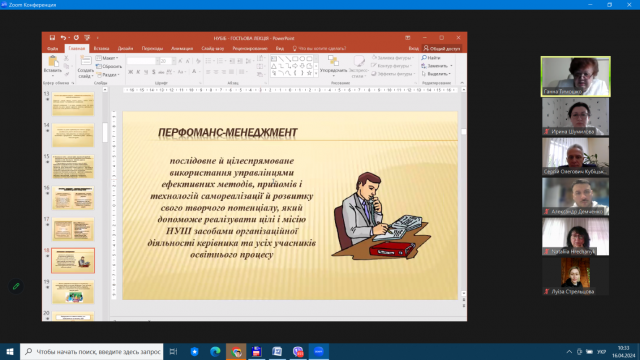Undo the last action in PowerPoint
The height and width of the screenshot is (360, 640).
point(63,38)
